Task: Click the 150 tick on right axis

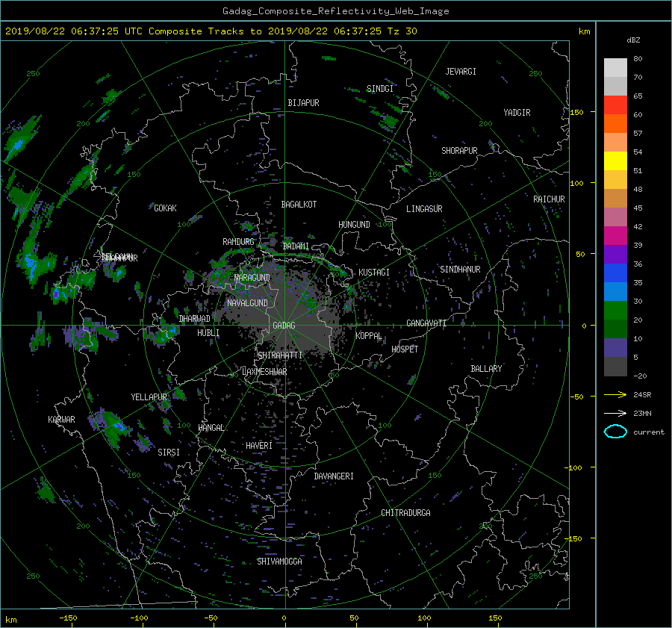Action: click(577, 112)
